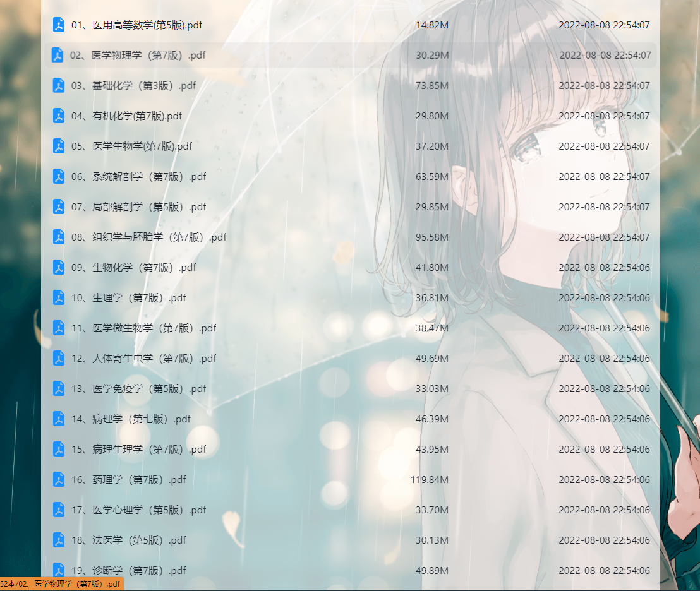
Task: Click the 95.58M file size value
Action: pos(432,237)
